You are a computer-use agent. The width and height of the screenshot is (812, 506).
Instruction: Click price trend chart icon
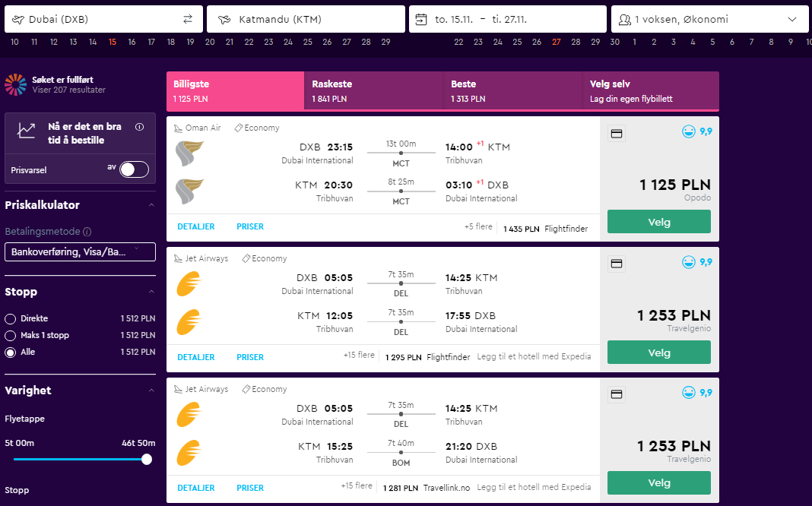26,131
